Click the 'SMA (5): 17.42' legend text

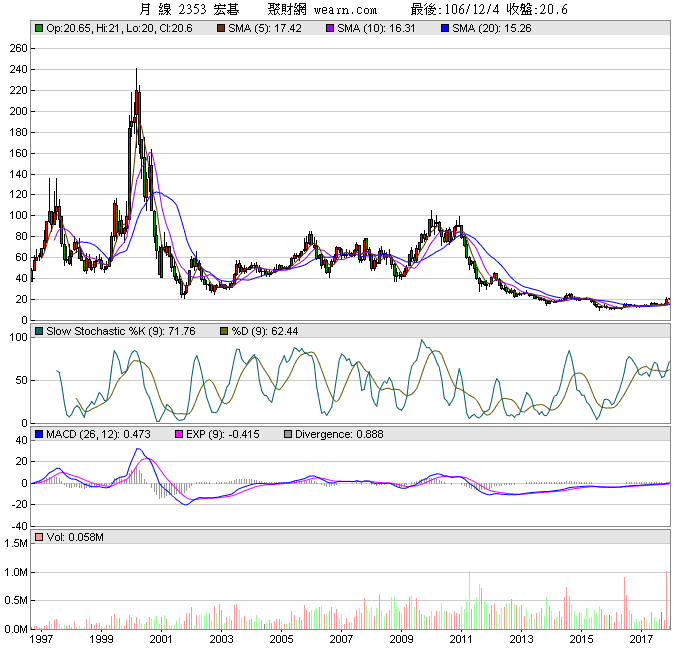coord(265,29)
